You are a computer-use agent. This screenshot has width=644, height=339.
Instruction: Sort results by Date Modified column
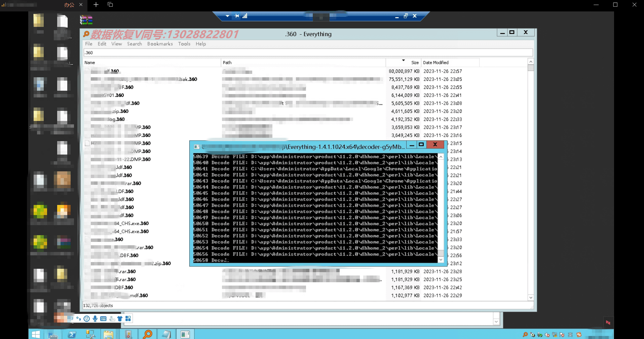(450, 62)
